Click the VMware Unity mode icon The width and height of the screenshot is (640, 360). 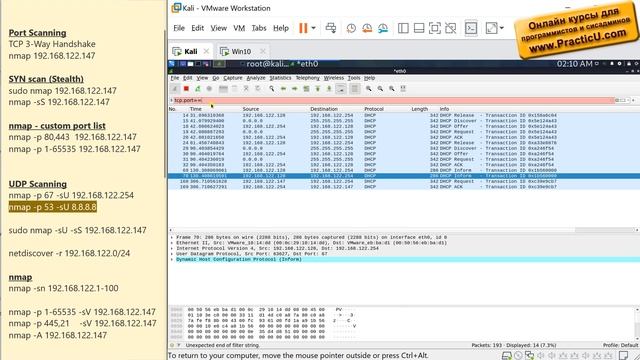pos(451,28)
